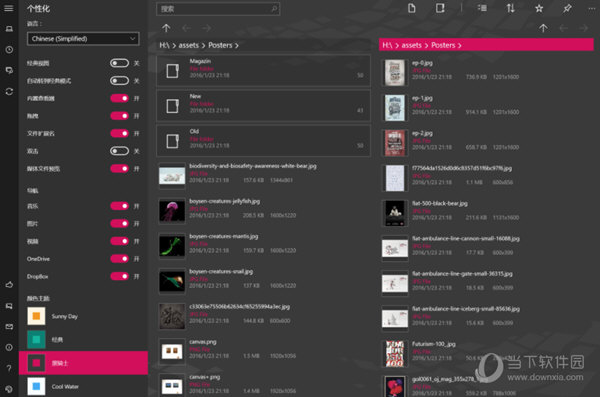Viewport: 600px width, 397px height.
Task: Select canvas.png file name
Action: [203, 341]
